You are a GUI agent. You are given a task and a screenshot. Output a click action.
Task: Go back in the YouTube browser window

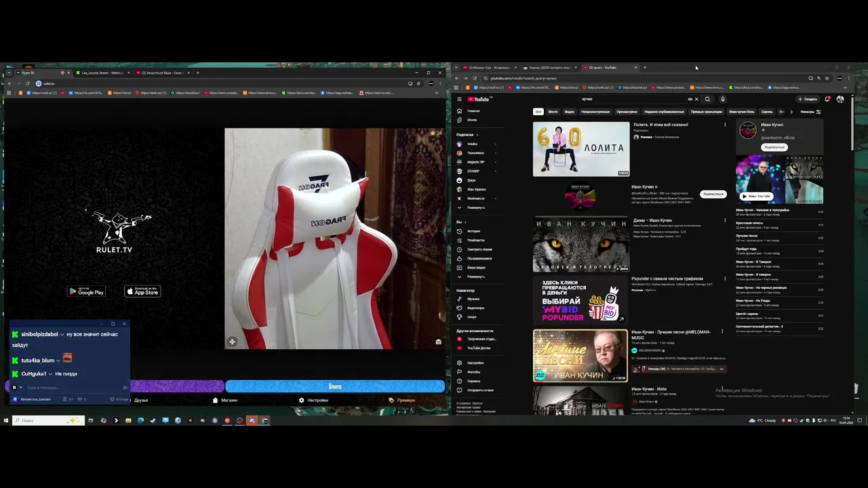click(x=456, y=78)
